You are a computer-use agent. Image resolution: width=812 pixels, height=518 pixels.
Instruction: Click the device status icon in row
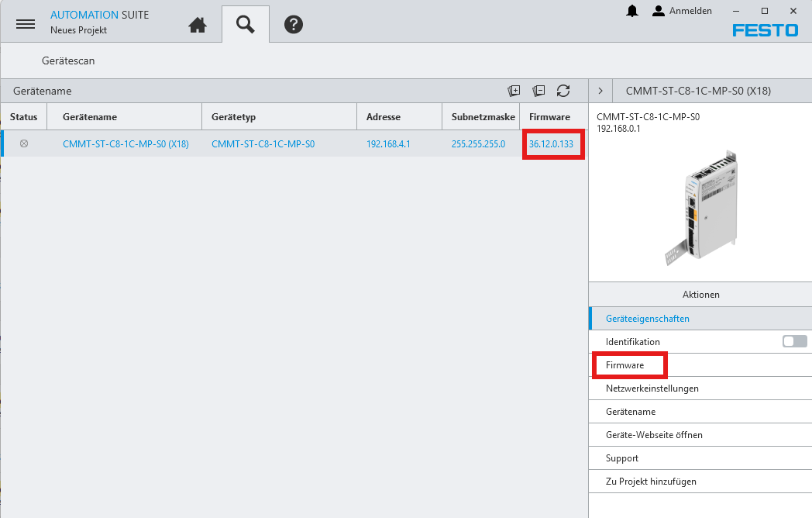(24, 143)
